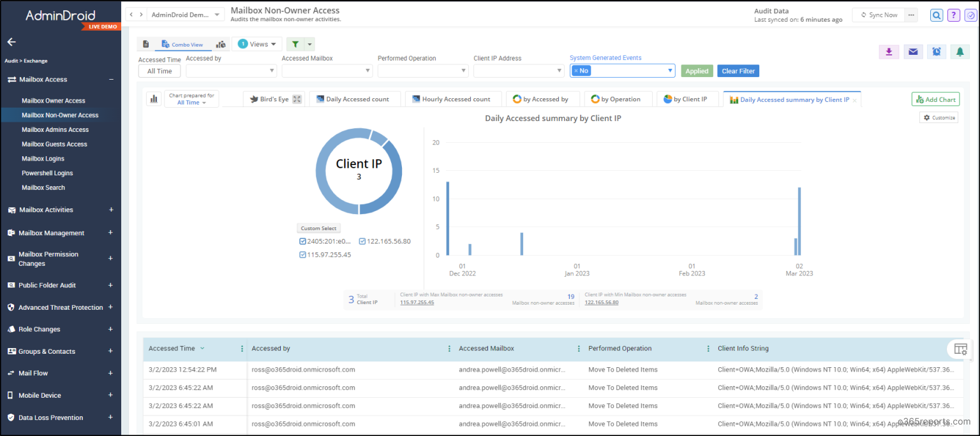
Task: Select the Combo View tab
Action: (x=182, y=45)
